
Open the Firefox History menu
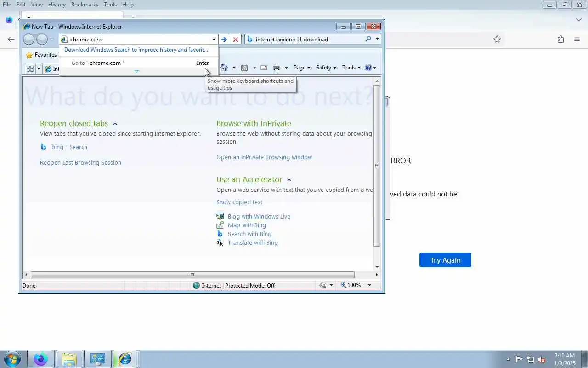click(x=57, y=5)
